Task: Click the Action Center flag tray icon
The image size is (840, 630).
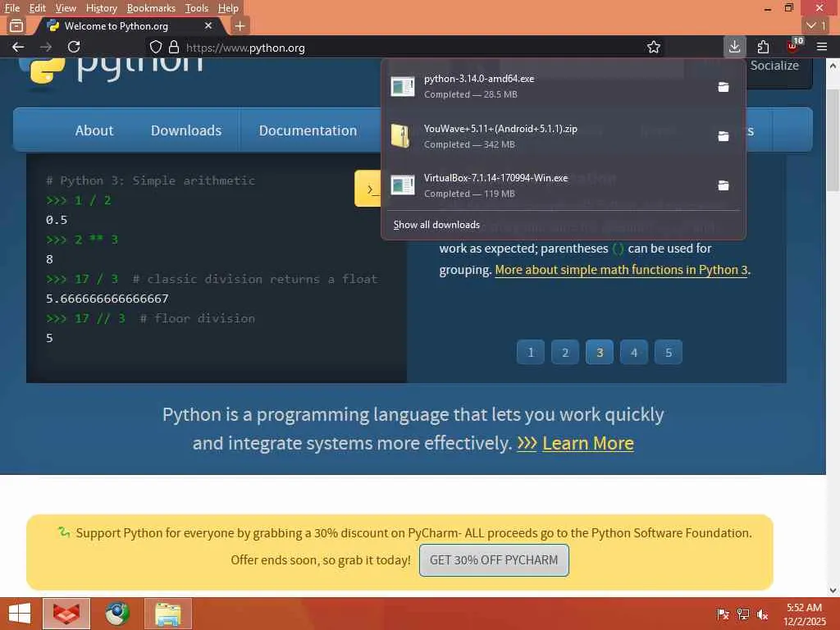Action: click(723, 614)
